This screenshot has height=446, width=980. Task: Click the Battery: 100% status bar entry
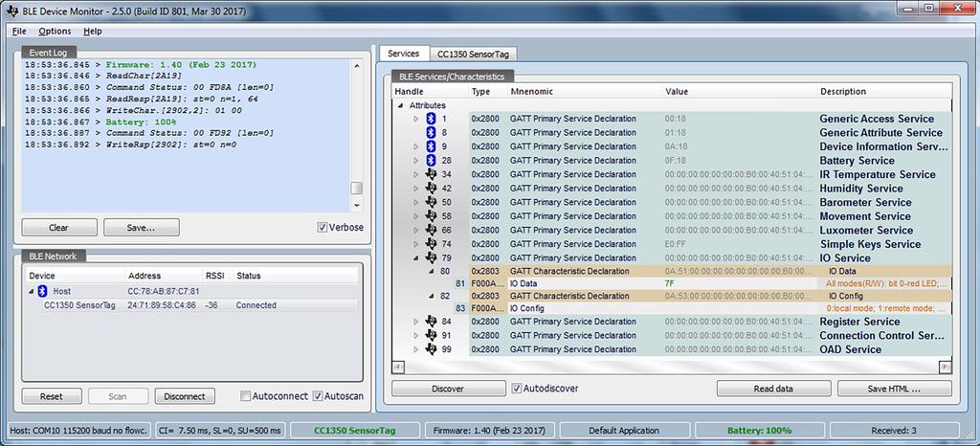coord(759,431)
